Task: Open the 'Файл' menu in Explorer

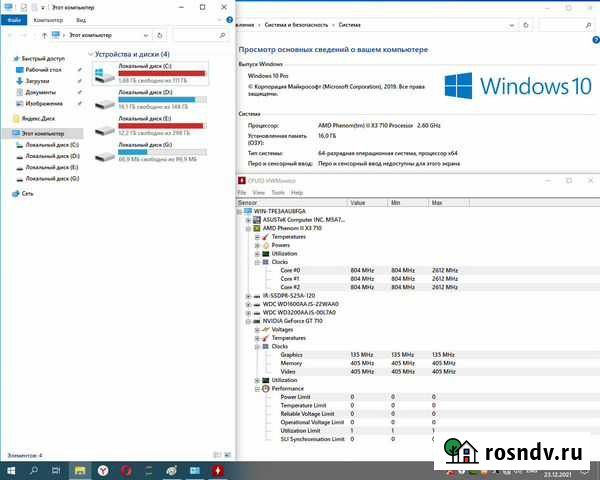Action: pyautogui.click(x=15, y=19)
